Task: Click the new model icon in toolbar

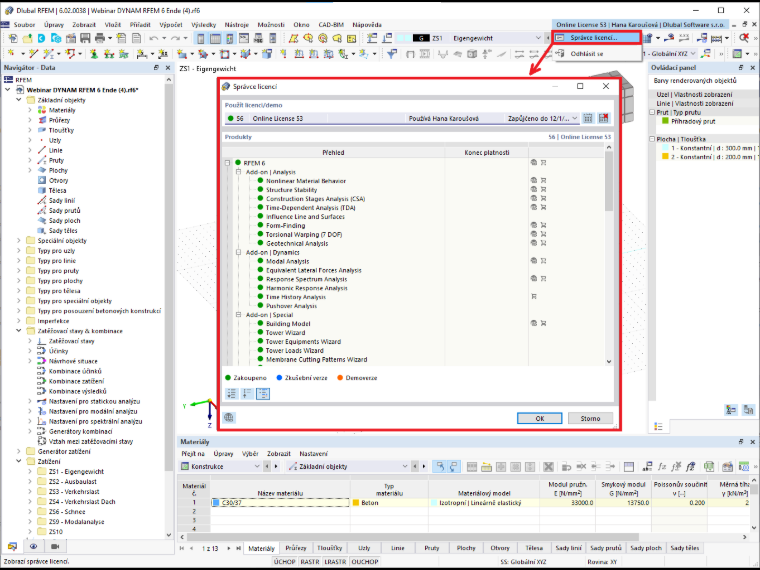Action: pyautogui.click(x=13, y=38)
